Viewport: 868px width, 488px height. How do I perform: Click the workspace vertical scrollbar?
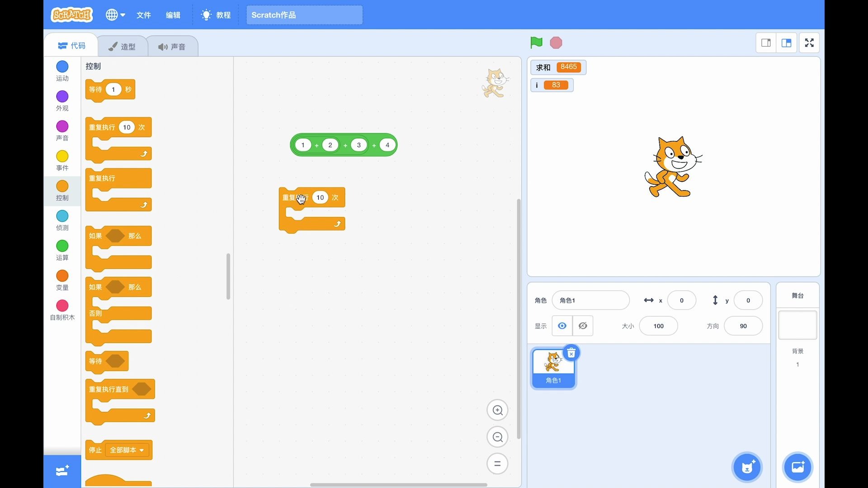(519, 319)
